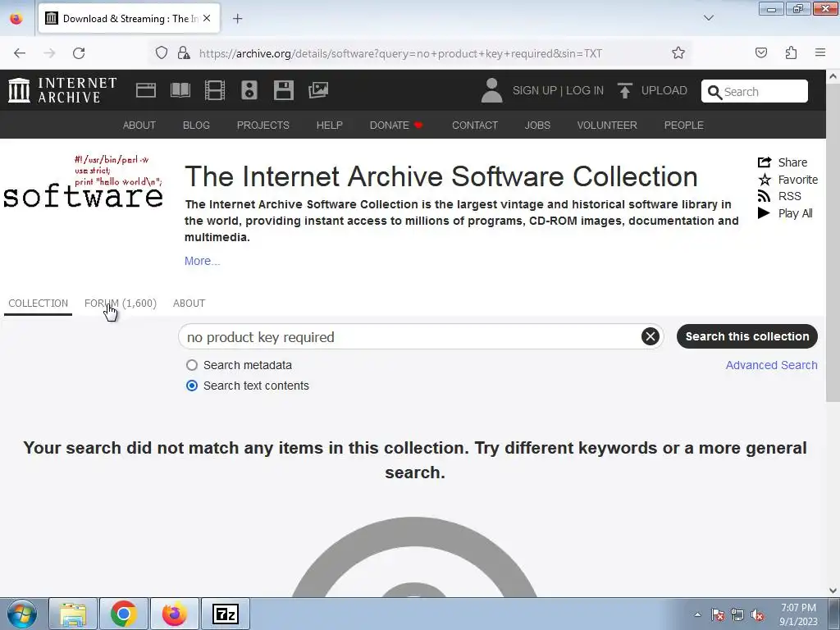The image size is (840, 630).
Task: Open the Video film-strip icon
Action: [215, 90]
